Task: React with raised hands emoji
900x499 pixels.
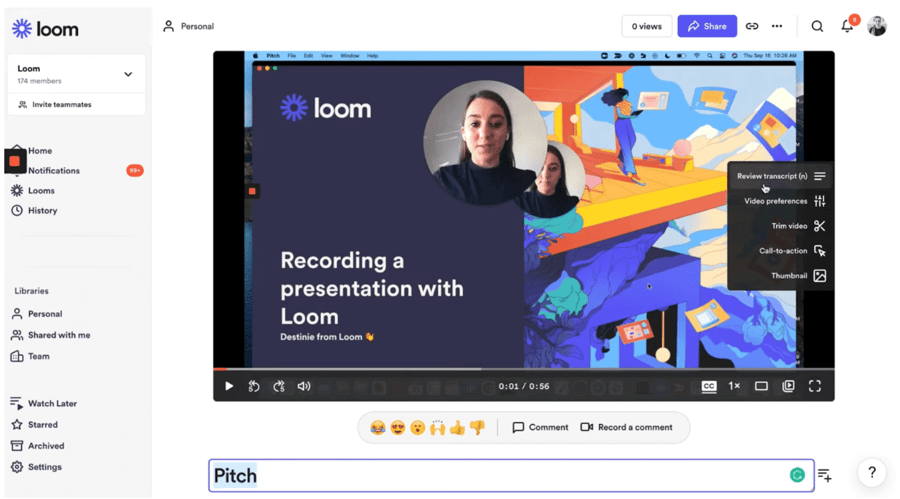Action: pos(437,428)
